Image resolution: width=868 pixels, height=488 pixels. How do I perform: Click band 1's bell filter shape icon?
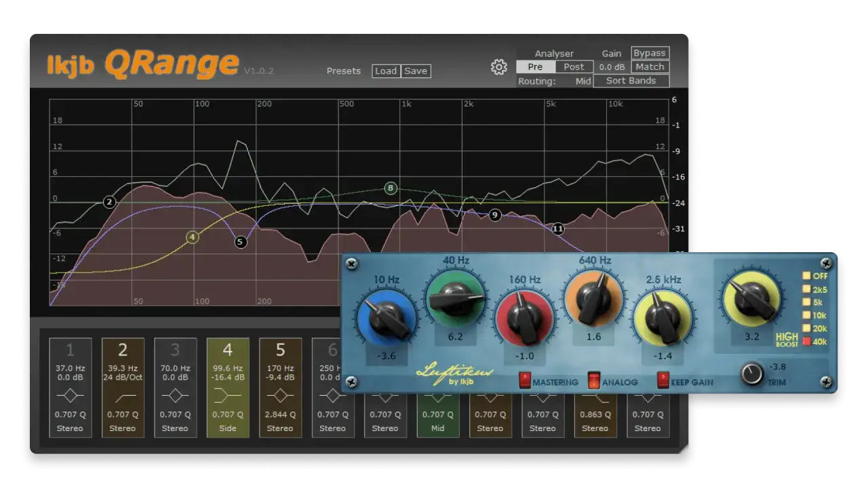coord(70,395)
